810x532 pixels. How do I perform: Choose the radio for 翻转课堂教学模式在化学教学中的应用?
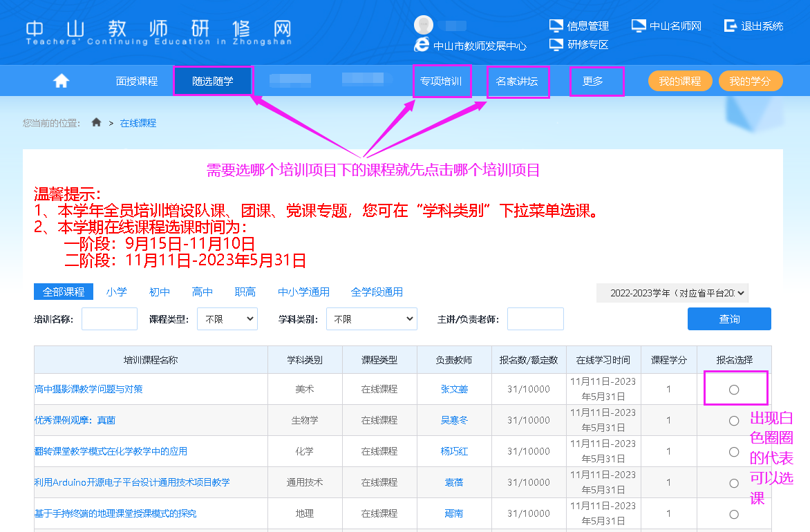tap(733, 451)
